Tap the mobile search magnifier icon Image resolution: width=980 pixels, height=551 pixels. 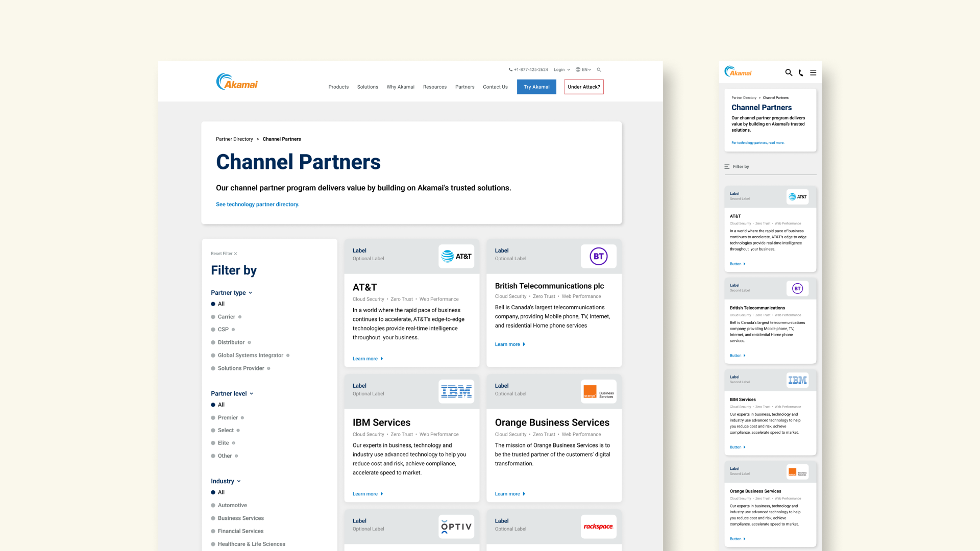click(789, 73)
